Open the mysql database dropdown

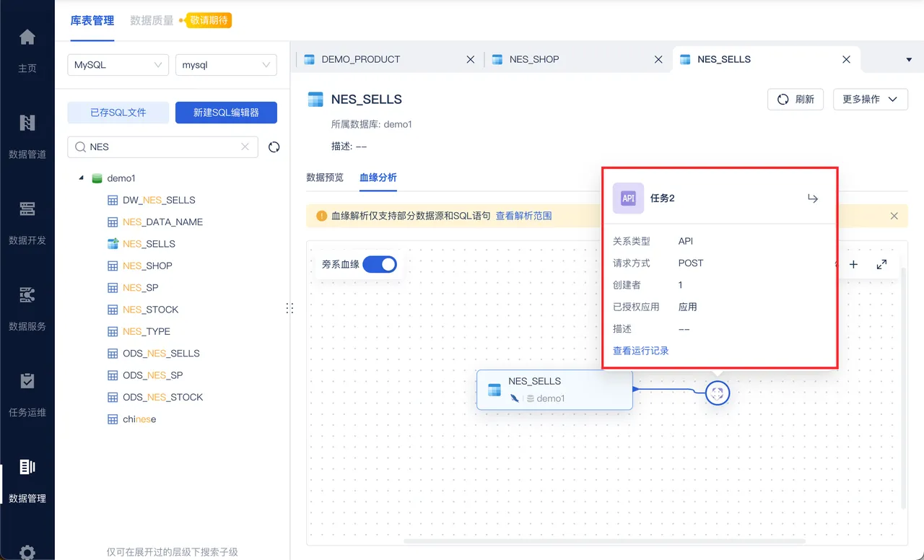226,65
